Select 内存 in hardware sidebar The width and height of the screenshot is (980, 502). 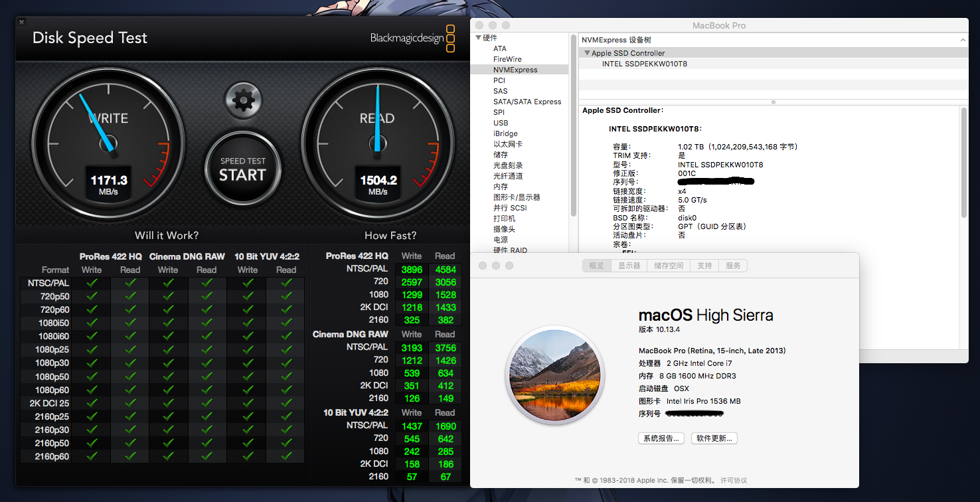click(501, 187)
